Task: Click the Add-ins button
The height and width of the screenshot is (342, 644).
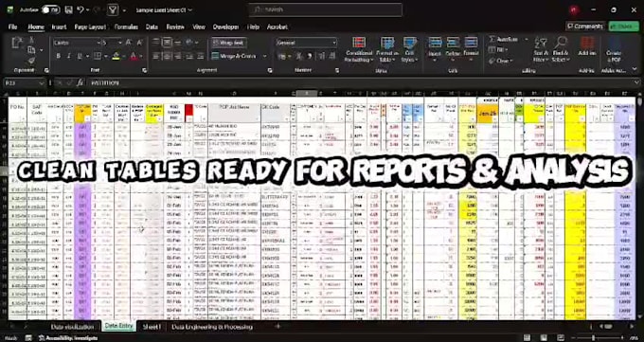Action: pos(587,46)
